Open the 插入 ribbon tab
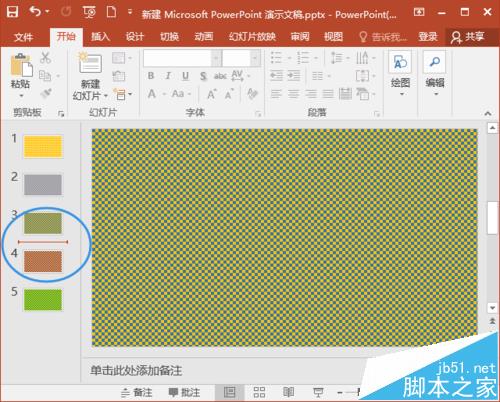Image resolution: width=500 pixels, height=402 pixels. 100,36
